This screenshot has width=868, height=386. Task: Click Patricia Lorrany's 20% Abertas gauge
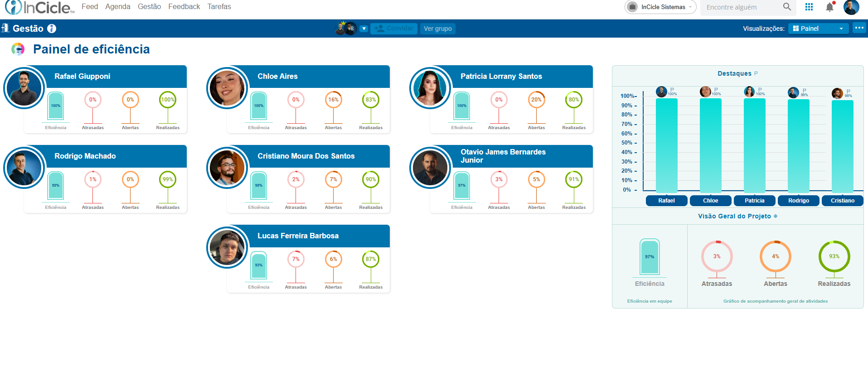point(536,100)
